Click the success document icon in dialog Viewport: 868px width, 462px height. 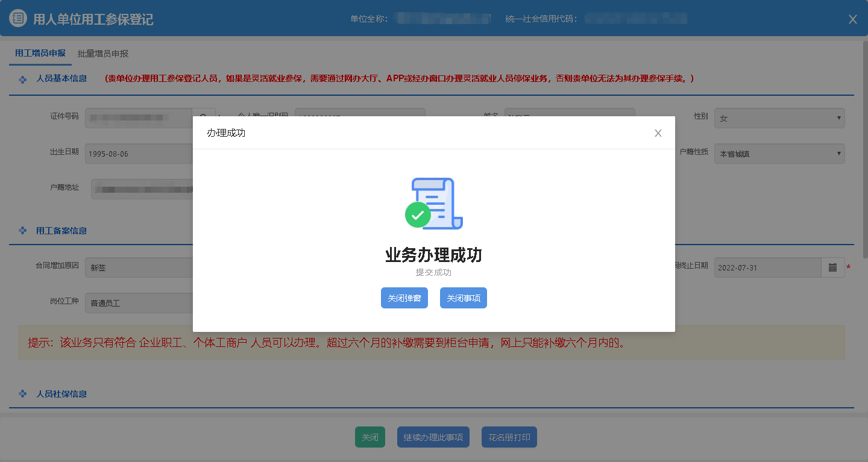click(x=434, y=204)
